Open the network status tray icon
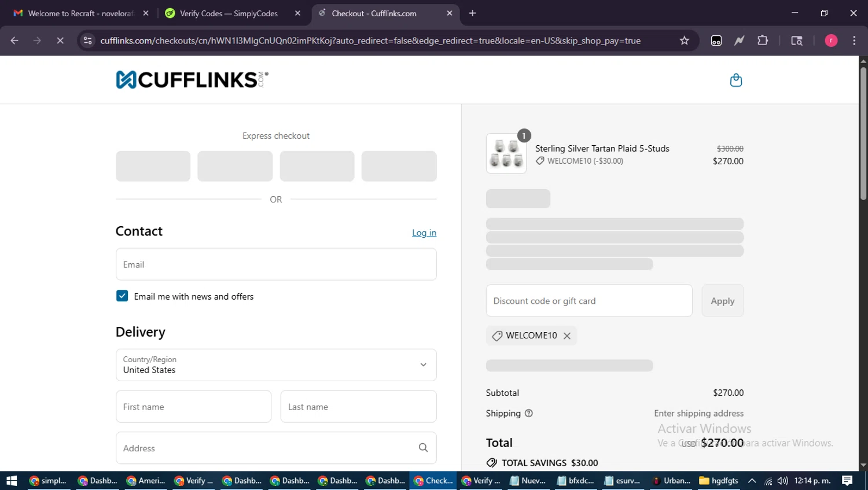 [x=768, y=481]
